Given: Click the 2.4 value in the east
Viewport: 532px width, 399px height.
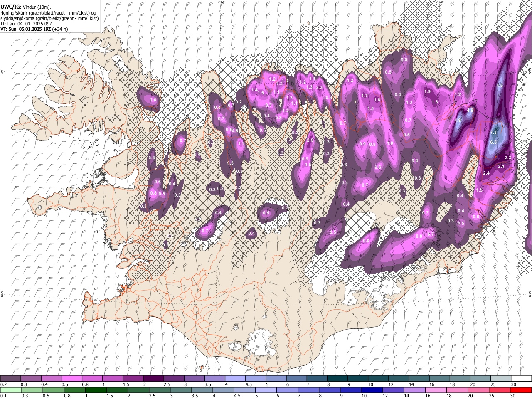Looking at the screenshot, I should tap(487, 173).
